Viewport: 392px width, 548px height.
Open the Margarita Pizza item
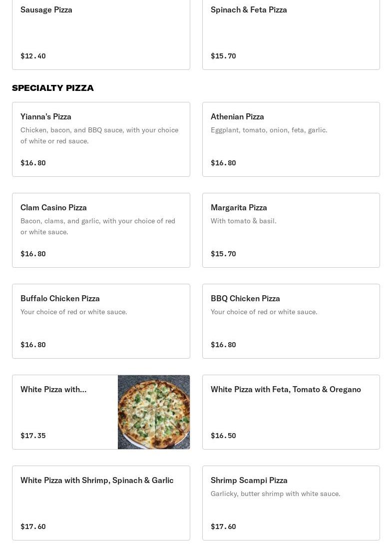coord(239,208)
